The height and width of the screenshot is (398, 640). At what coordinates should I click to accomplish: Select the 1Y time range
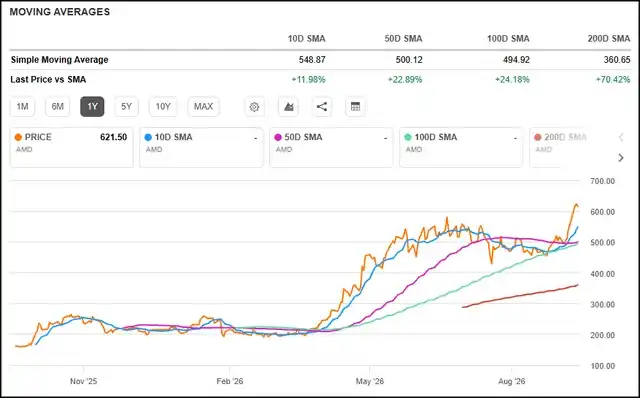92,107
